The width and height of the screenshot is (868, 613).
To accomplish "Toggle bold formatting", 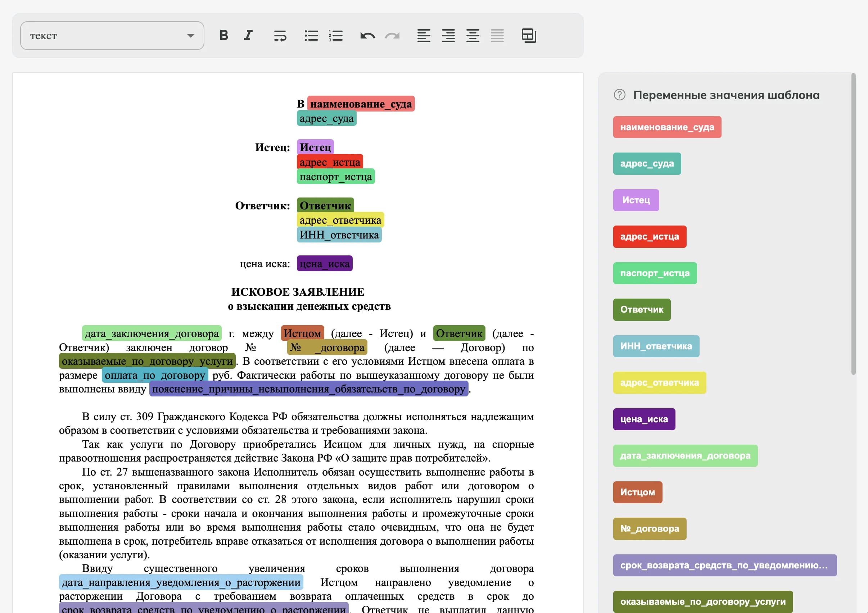I will [224, 36].
